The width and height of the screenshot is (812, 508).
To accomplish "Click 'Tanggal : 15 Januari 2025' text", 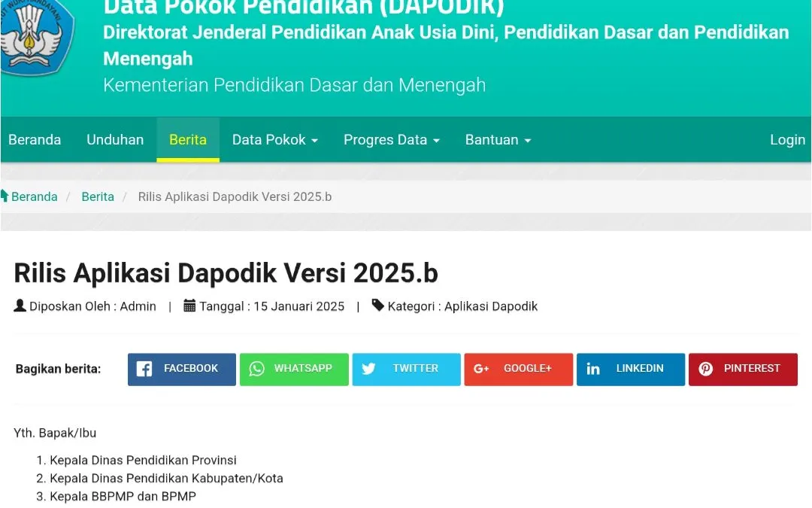I will pos(272,306).
